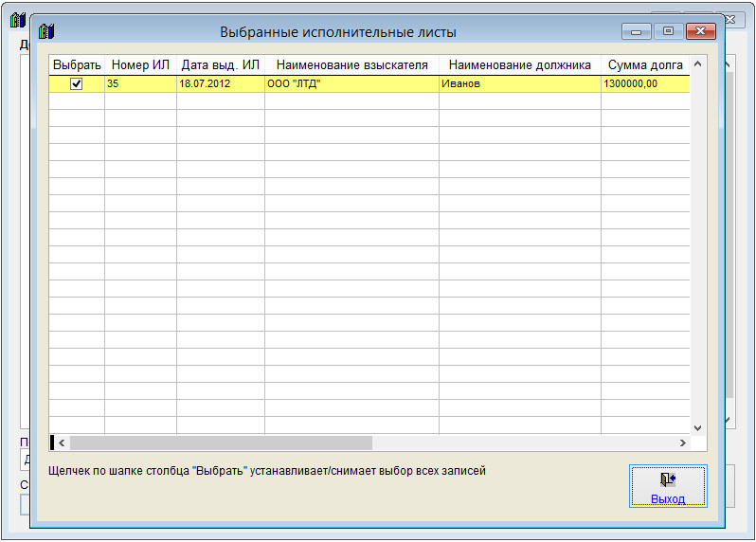The height and width of the screenshot is (542, 756).
Task: Click the vertical scrollbar up arrow
Action: pyautogui.click(x=697, y=64)
